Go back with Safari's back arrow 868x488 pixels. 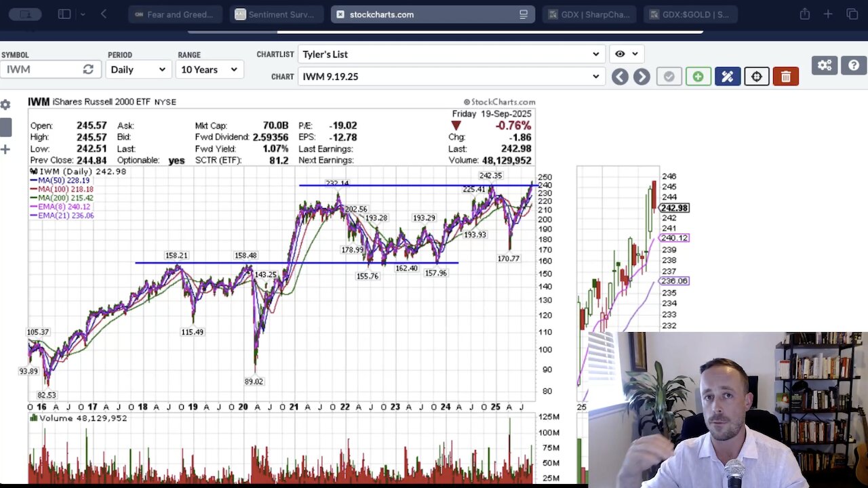click(x=104, y=14)
